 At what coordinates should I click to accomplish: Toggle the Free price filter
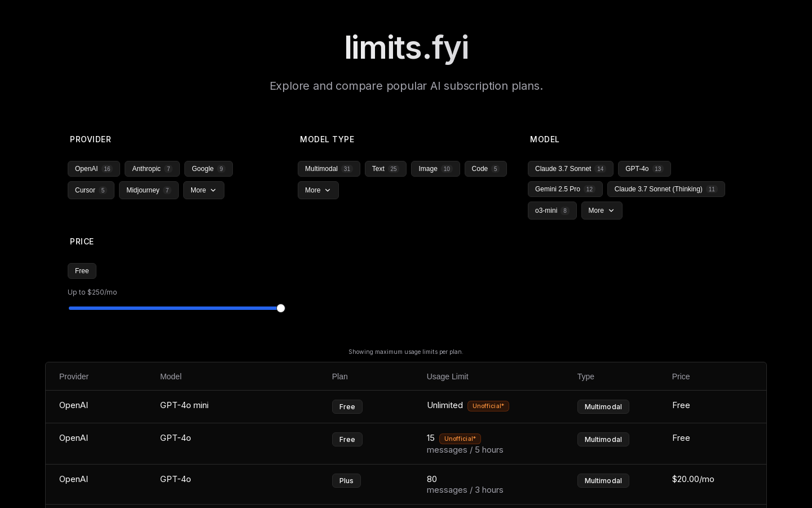[82, 271]
